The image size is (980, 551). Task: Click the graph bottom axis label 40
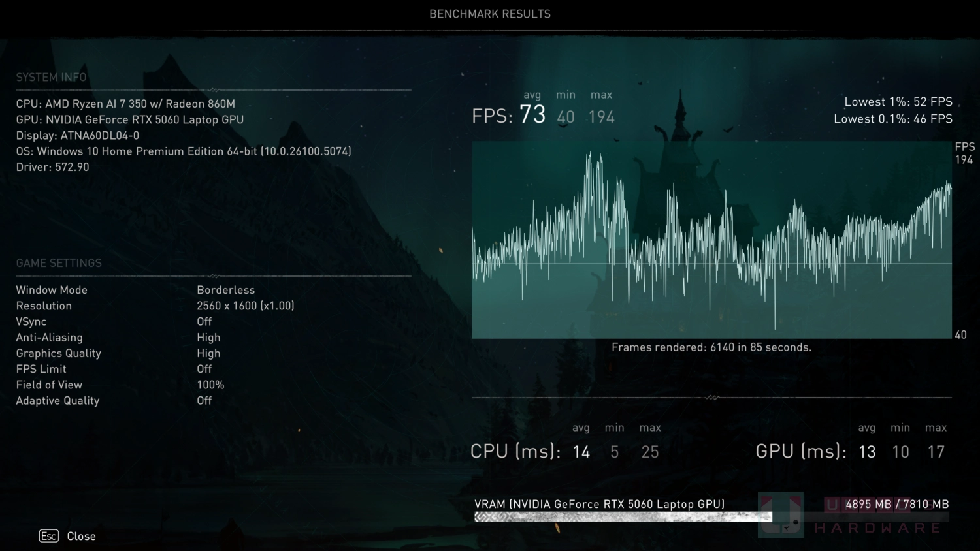click(960, 335)
